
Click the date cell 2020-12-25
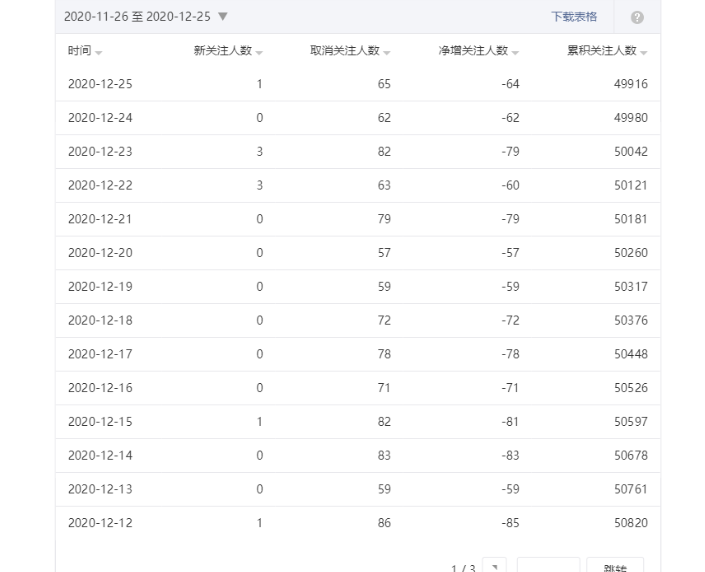click(100, 84)
